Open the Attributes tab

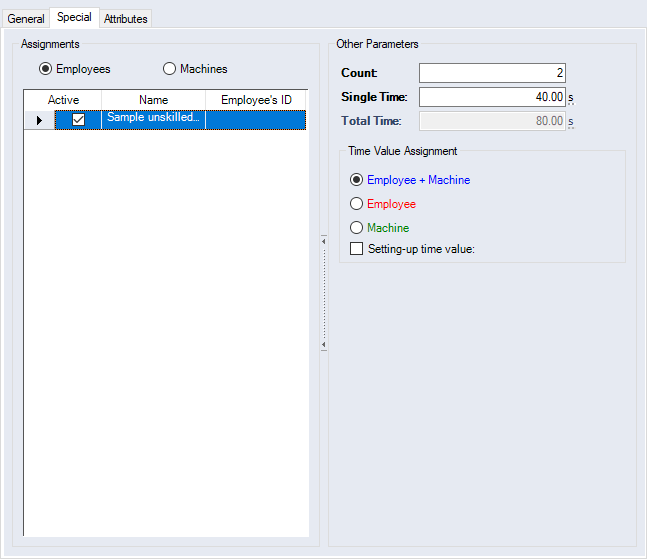click(x=126, y=19)
